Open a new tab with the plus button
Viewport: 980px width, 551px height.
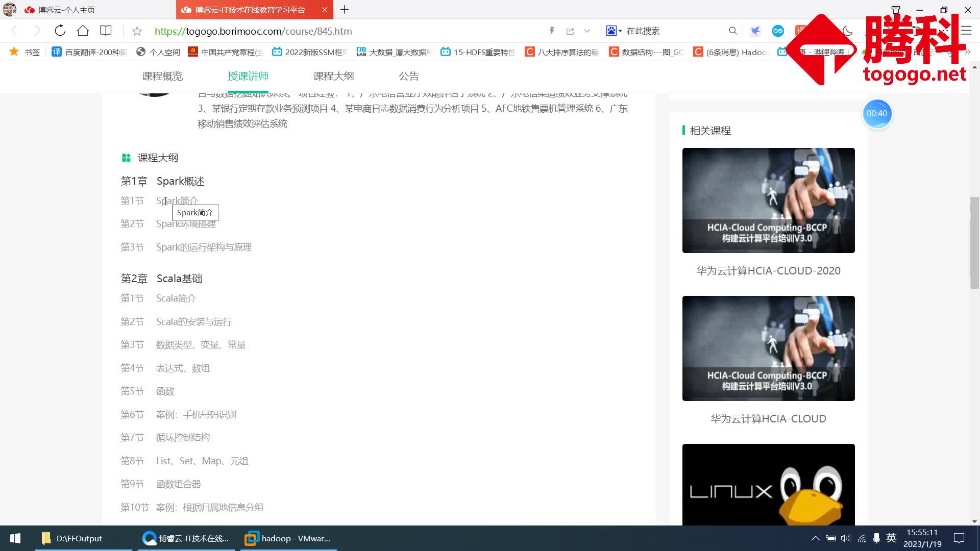click(345, 10)
